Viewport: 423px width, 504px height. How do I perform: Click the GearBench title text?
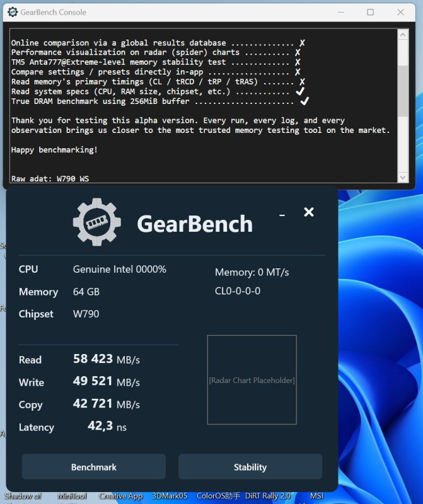(x=195, y=224)
